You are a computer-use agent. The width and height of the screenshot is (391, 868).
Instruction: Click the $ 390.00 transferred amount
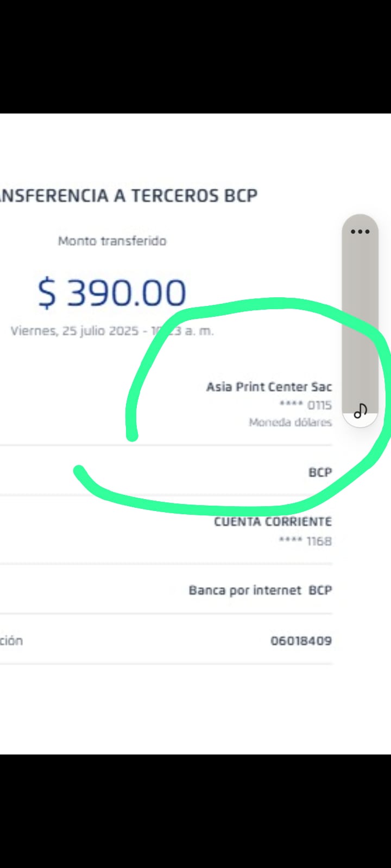(x=112, y=293)
